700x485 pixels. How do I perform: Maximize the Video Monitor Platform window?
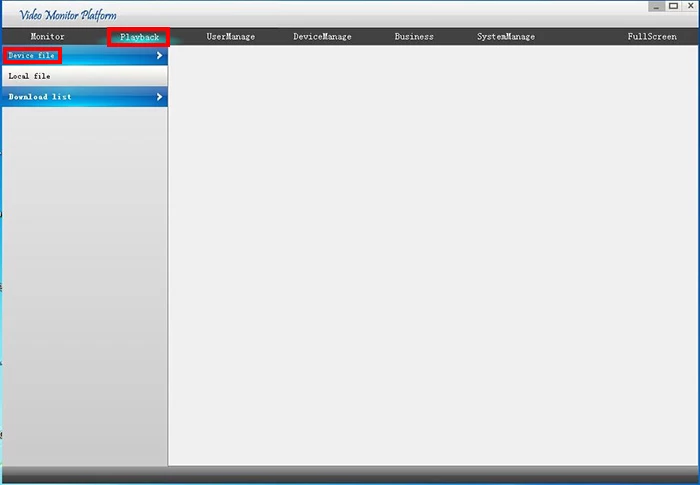click(x=674, y=6)
